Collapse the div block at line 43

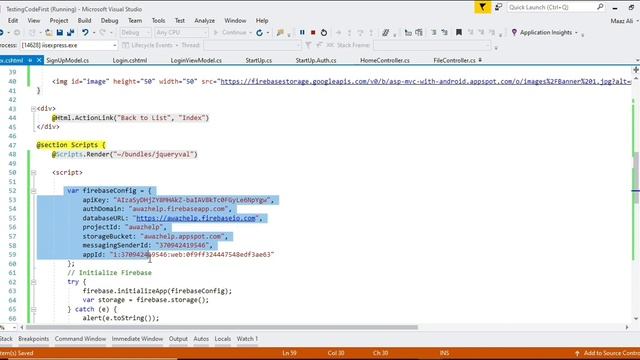pos(33,109)
